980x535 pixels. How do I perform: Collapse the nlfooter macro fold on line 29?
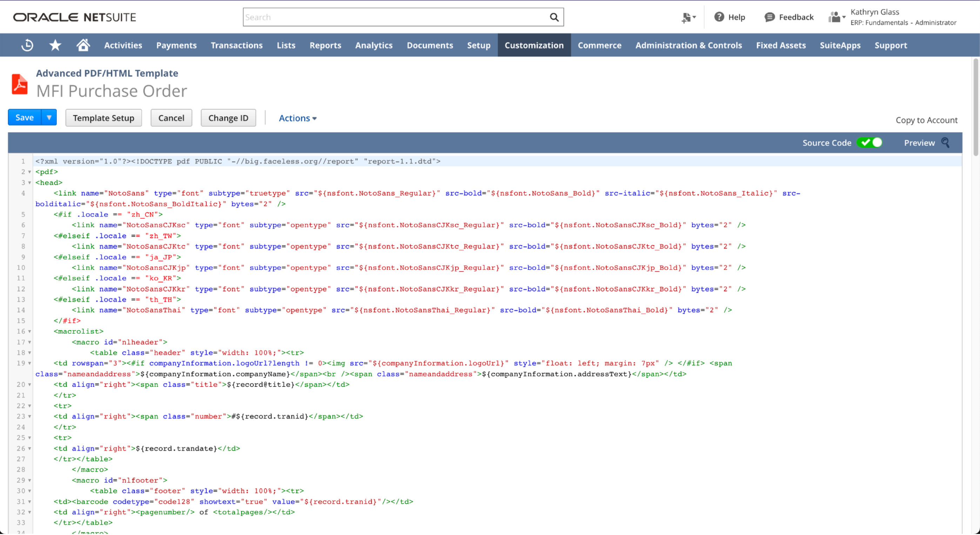30,481
